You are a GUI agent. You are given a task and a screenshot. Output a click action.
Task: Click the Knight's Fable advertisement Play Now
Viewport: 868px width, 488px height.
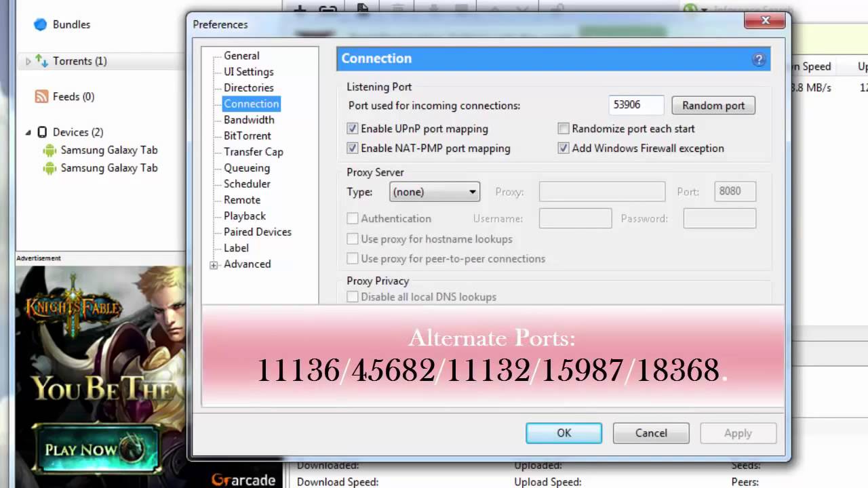click(x=98, y=449)
